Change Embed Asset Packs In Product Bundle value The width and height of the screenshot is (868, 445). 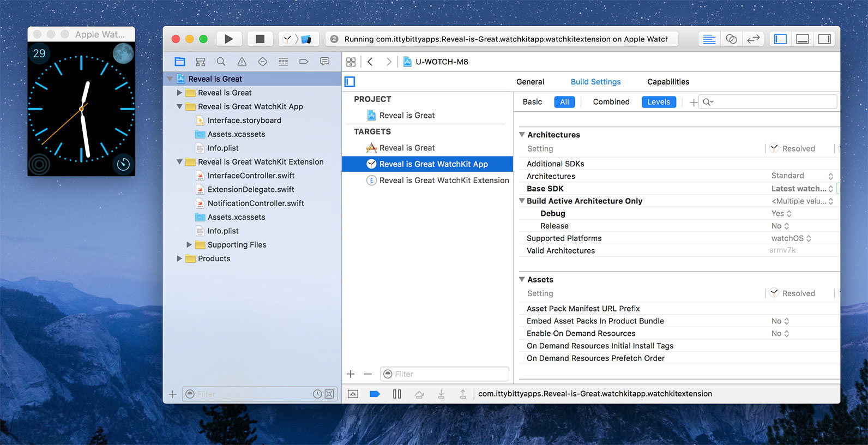click(x=780, y=321)
